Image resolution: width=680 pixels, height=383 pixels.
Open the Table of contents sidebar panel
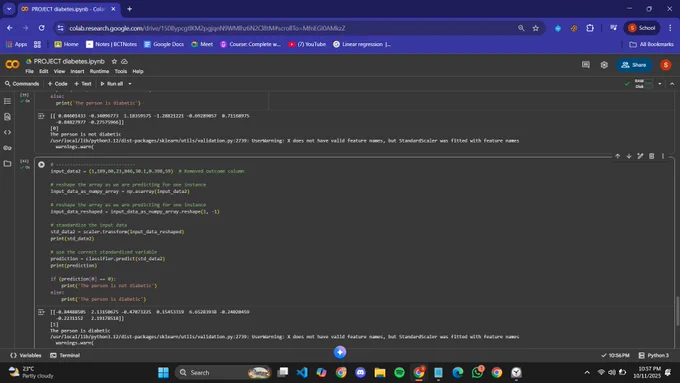click(7, 101)
